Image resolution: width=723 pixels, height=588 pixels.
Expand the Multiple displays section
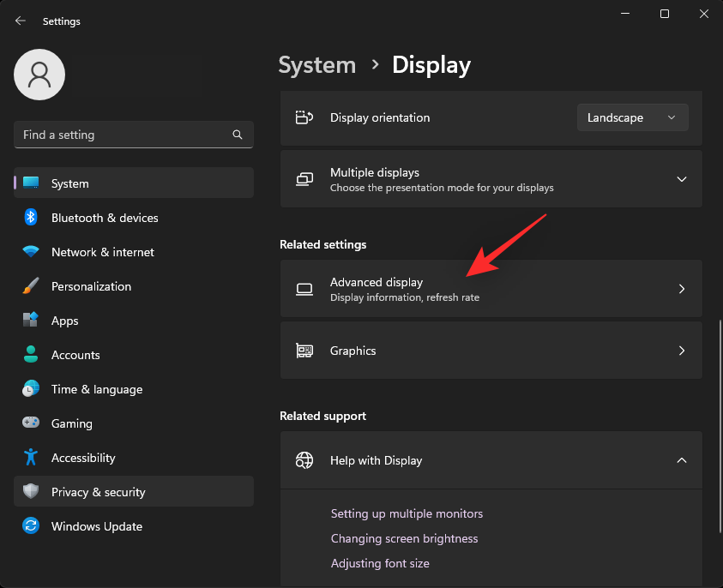(681, 178)
